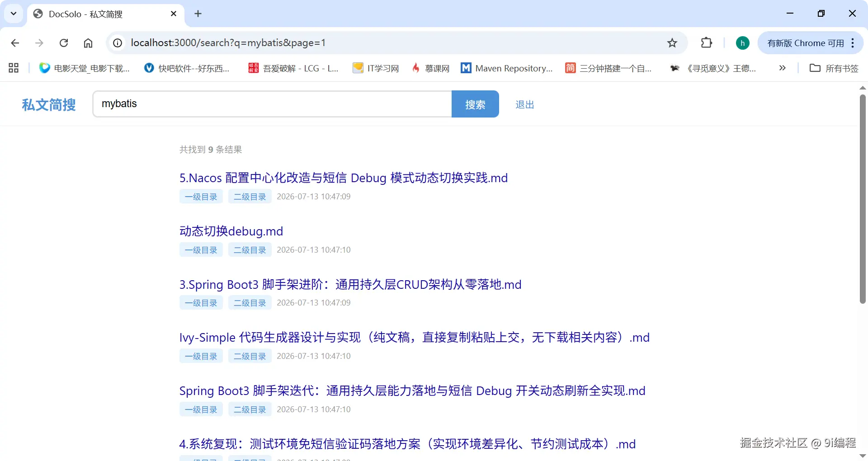The image size is (868, 461).
Task: Click the scrollbar down arrow
Action: [x=863, y=456]
